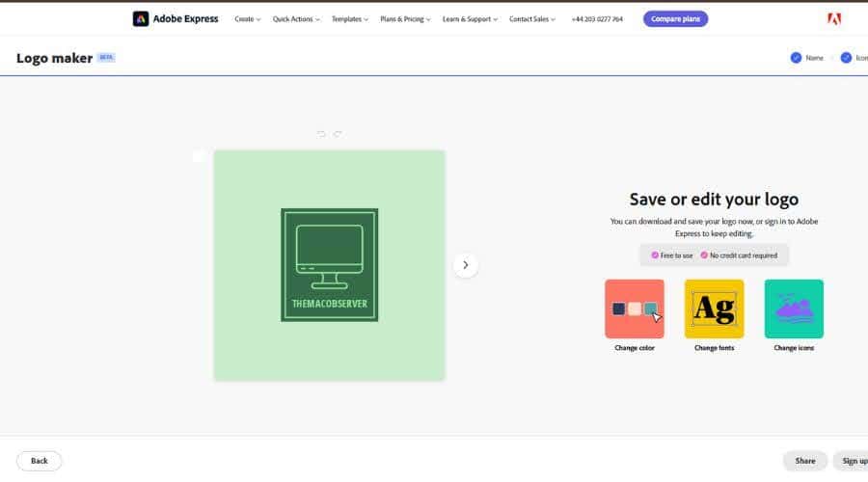Screen dimensions: 868x482
Task: Open the Change fonts tile
Action: (x=714, y=308)
